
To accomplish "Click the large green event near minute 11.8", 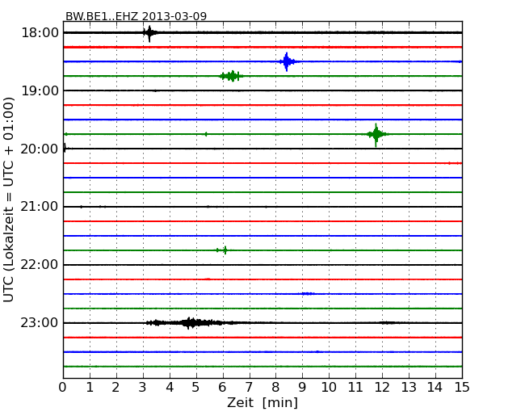I will [376, 135].
